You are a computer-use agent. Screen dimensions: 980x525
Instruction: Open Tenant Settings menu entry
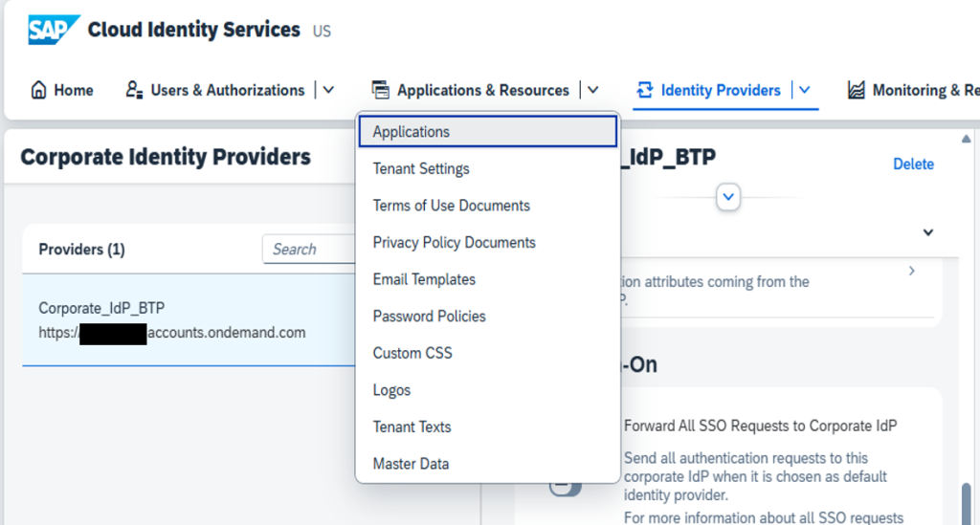click(421, 169)
